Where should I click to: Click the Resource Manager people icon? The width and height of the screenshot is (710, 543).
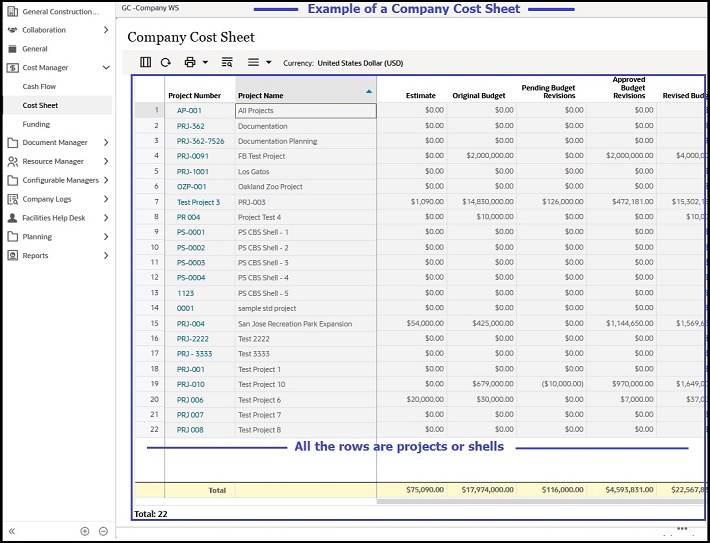[x=13, y=161]
